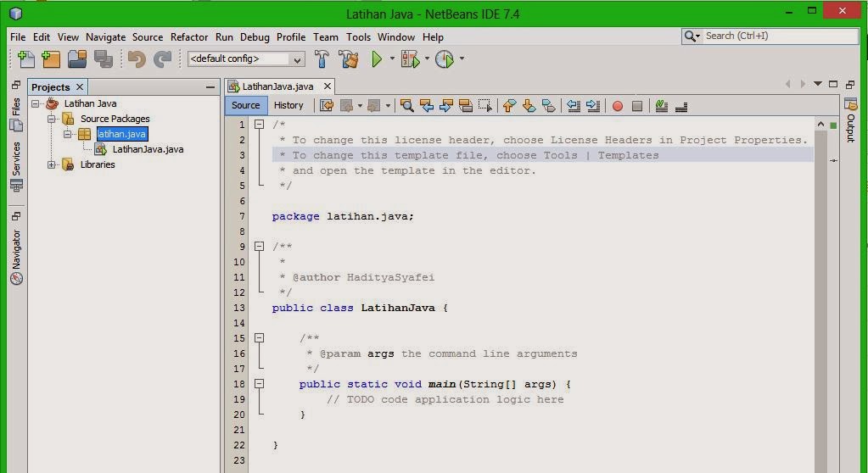868x473 pixels.
Task: Open the Navigate menu
Action: click(106, 37)
